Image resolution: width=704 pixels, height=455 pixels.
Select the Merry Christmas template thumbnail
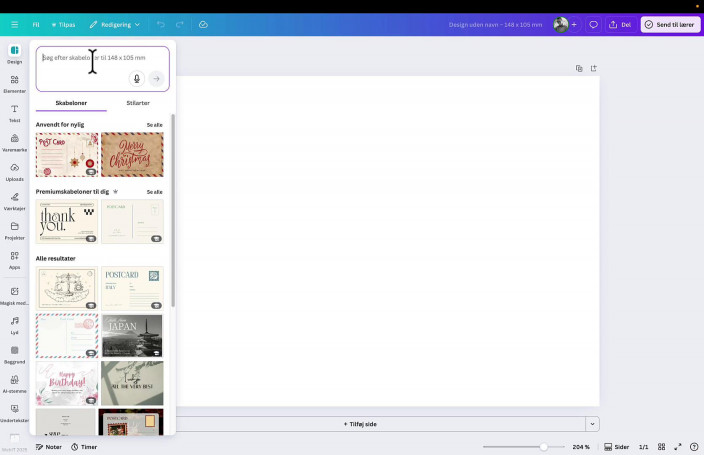[x=132, y=154]
